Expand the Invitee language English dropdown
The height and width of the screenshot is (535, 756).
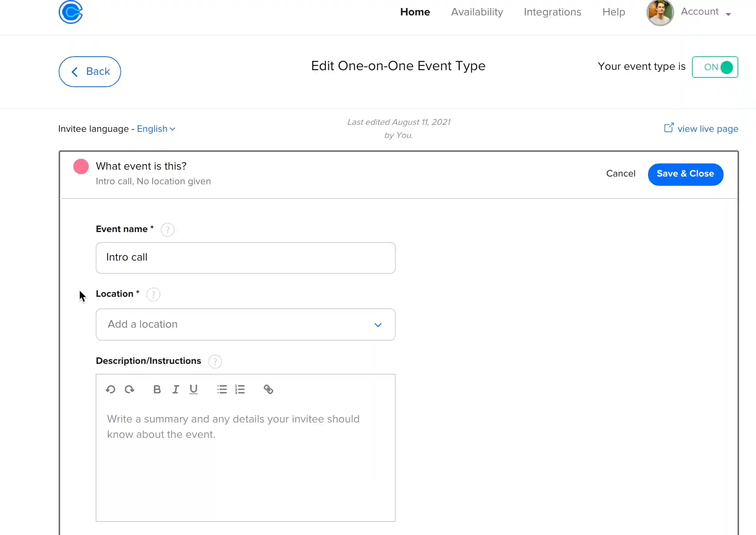pyautogui.click(x=156, y=129)
